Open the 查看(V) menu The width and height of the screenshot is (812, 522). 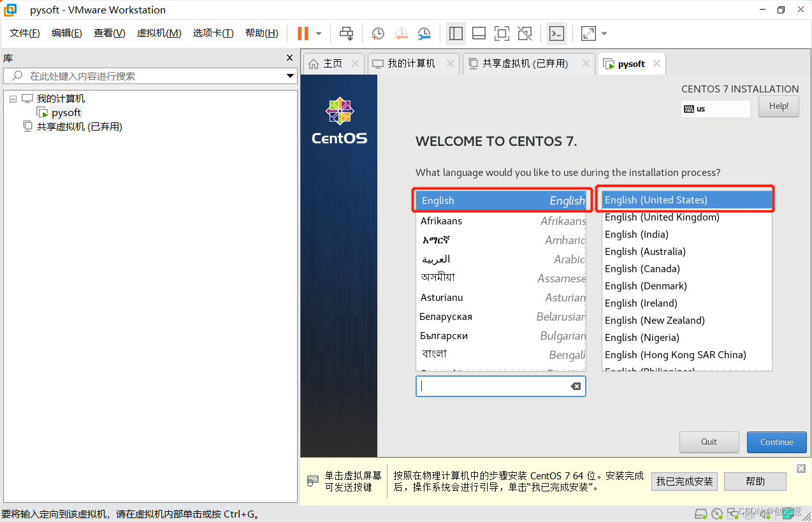tap(110, 33)
